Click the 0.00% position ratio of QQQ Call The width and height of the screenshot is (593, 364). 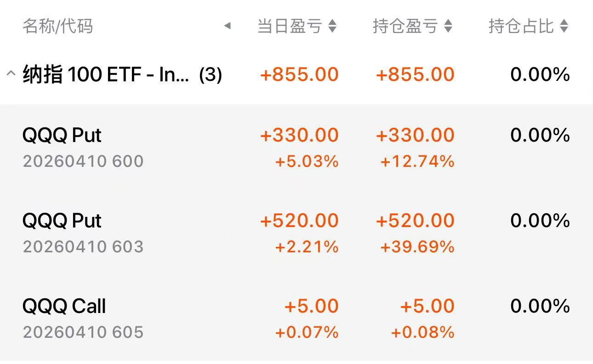540,306
